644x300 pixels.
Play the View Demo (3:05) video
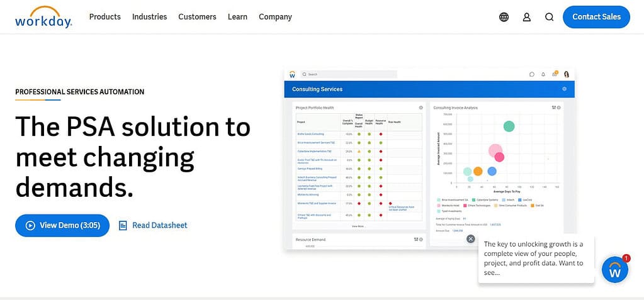(62, 225)
